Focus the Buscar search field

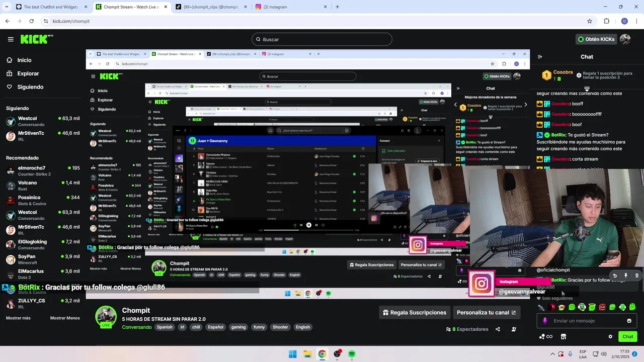(x=322, y=39)
